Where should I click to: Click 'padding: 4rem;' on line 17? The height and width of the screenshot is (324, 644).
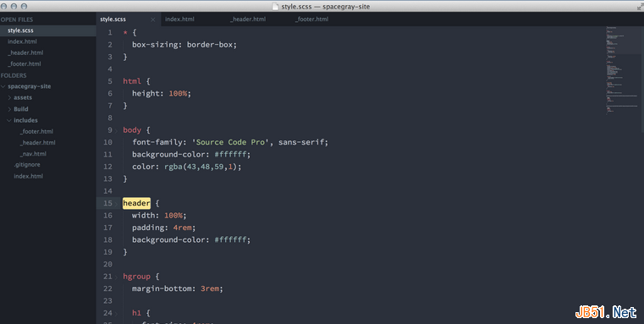pyautogui.click(x=163, y=228)
